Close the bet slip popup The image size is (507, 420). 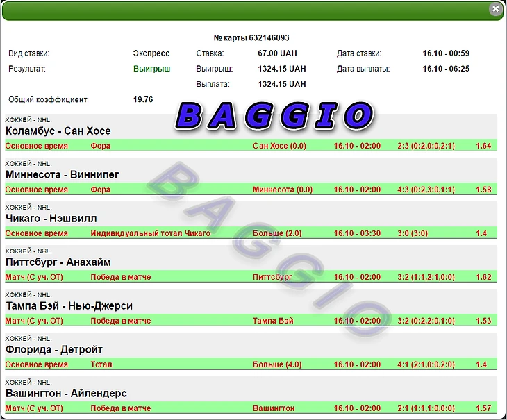click(x=495, y=9)
